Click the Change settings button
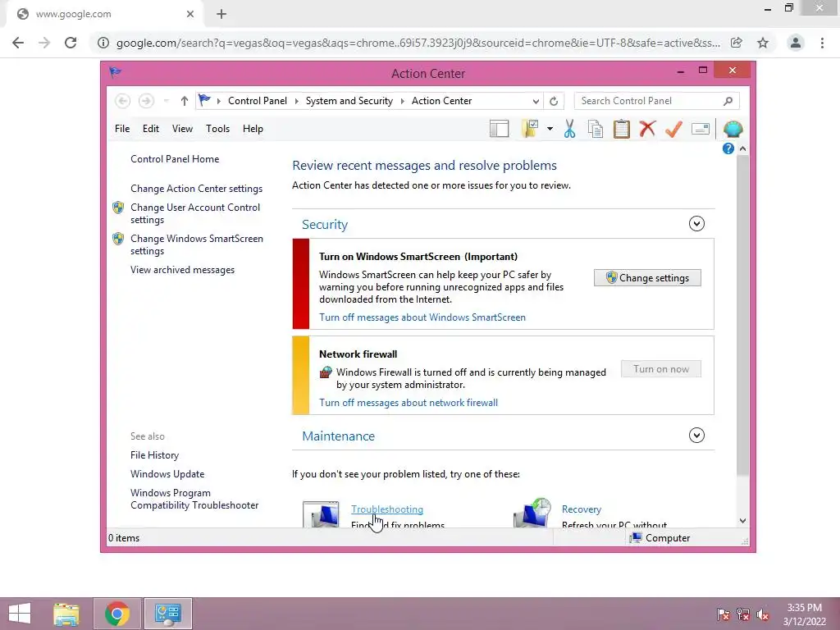Image resolution: width=840 pixels, height=630 pixels. tap(647, 277)
